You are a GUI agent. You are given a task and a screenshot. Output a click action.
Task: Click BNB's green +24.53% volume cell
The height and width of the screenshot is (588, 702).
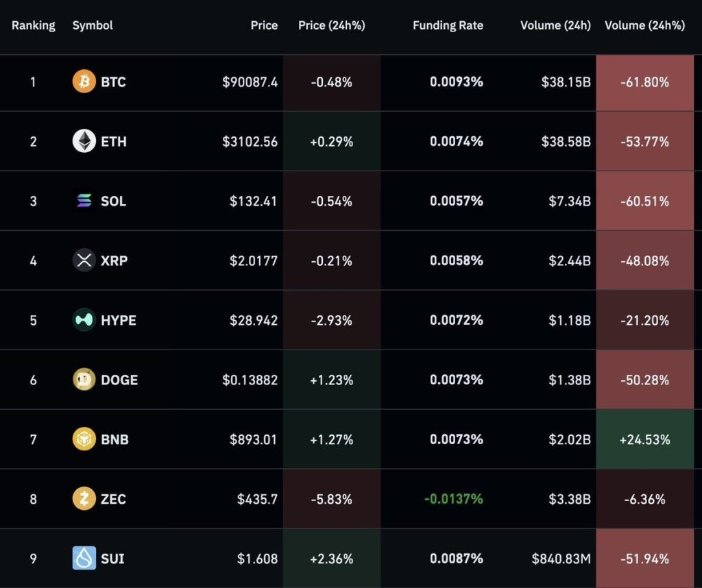click(x=644, y=439)
